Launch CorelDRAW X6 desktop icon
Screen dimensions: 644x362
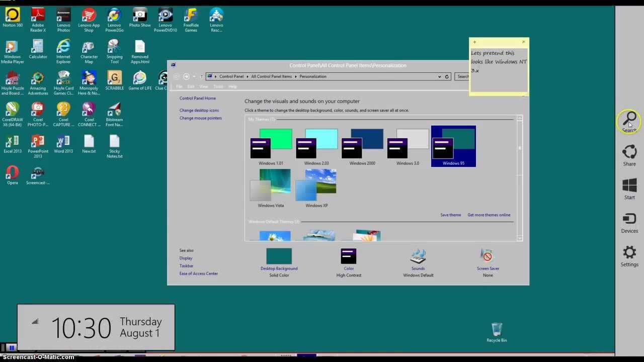point(13,115)
